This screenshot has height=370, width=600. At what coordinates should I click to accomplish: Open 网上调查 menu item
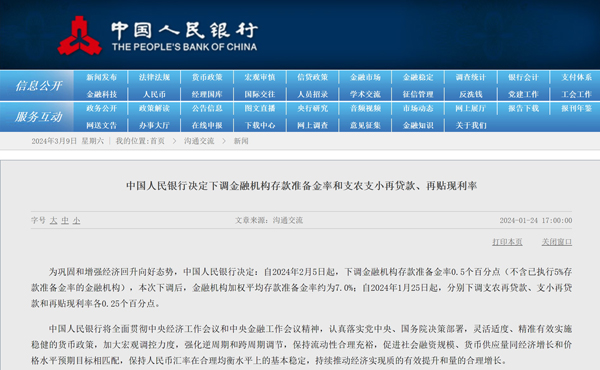[313, 125]
